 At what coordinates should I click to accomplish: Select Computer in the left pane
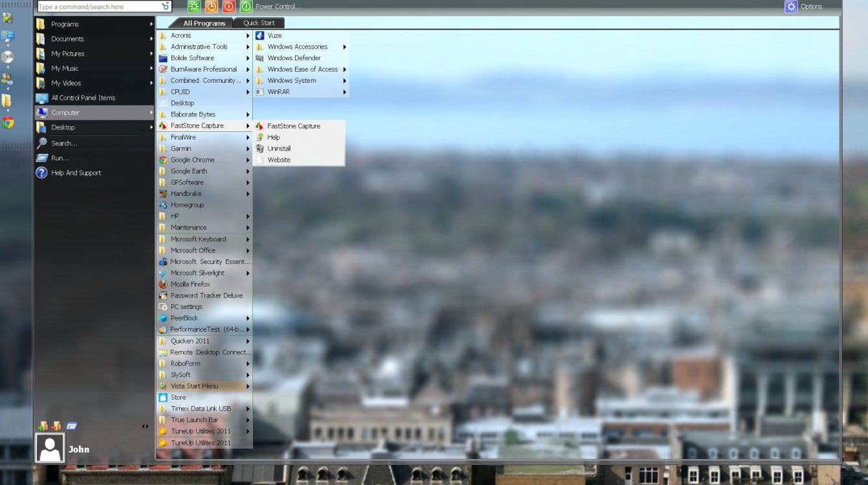tap(94, 113)
